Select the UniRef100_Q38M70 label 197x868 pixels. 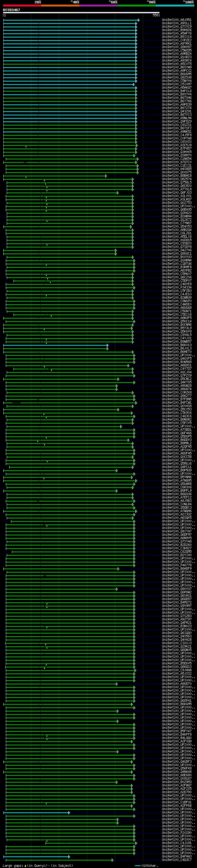[x=177, y=156]
